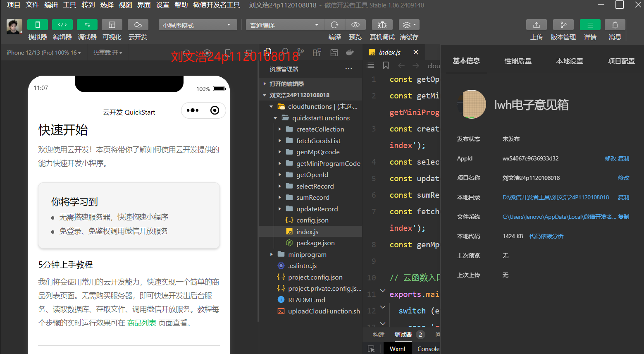The image size is (644, 354).
Task: Click the project avatar in details panel
Action: pyautogui.click(x=472, y=104)
